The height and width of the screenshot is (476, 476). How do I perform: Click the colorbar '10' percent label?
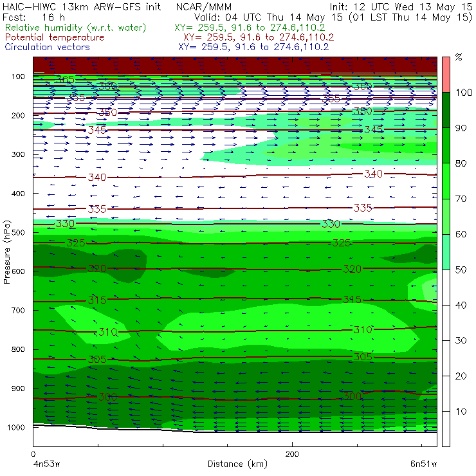[461, 411]
